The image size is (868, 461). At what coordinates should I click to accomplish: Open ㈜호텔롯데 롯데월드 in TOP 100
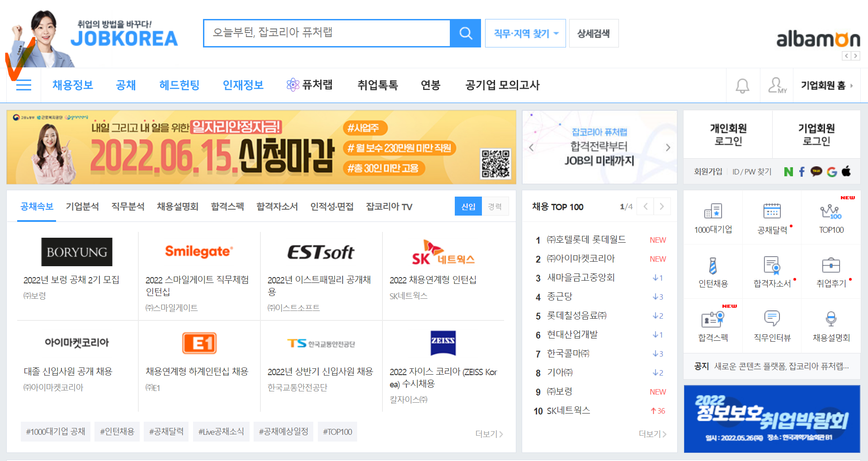click(x=586, y=240)
